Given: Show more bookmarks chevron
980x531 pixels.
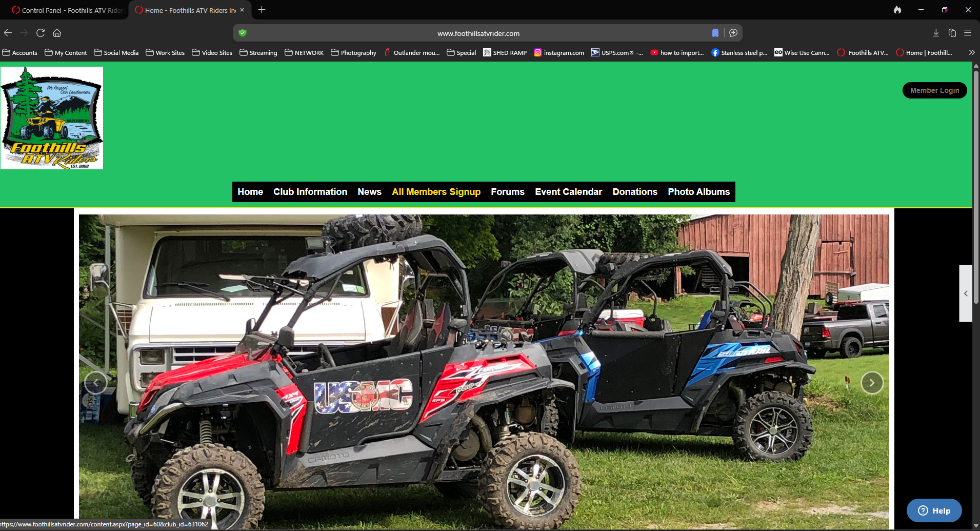Looking at the screenshot, I should coord(971,52).
